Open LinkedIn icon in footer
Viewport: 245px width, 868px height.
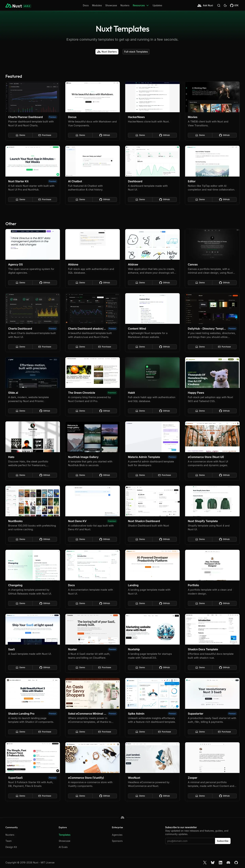point(220,862)
